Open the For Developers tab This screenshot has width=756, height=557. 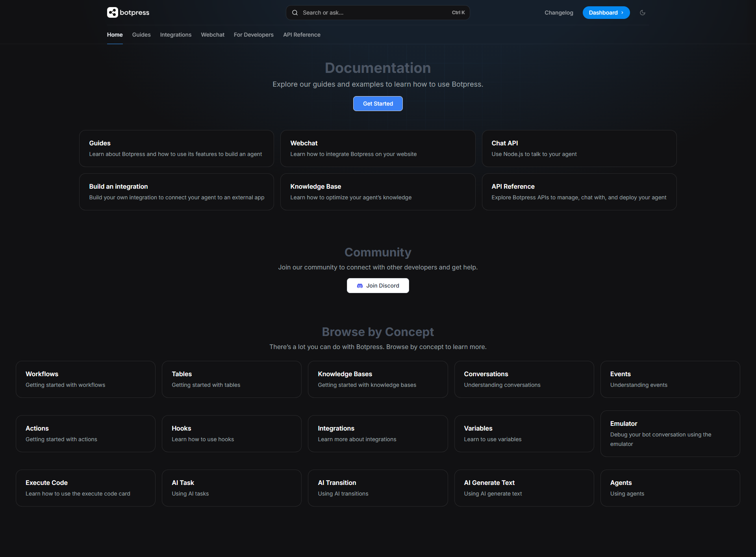coord(254,35)
